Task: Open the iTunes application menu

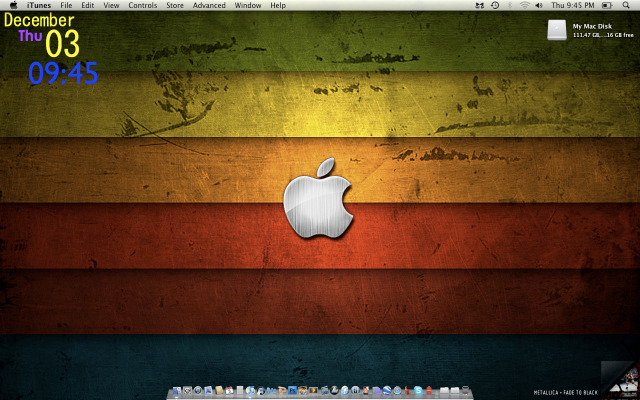Action: click(38, 5)
